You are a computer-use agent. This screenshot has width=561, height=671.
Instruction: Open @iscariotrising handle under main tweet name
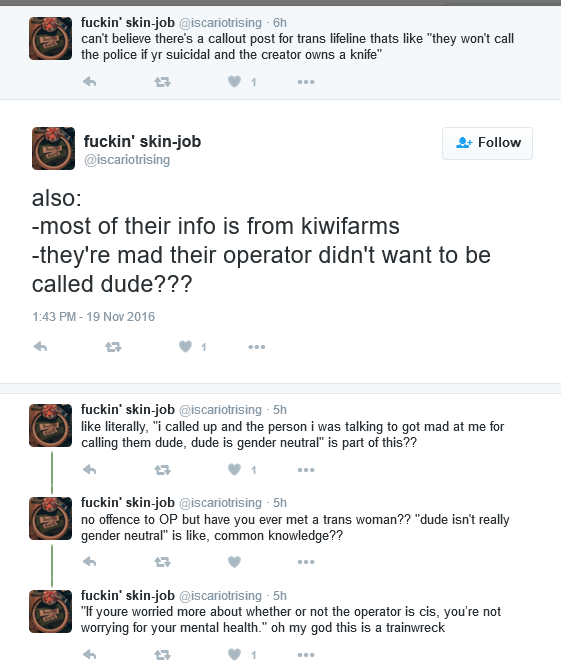click(127, 160)
